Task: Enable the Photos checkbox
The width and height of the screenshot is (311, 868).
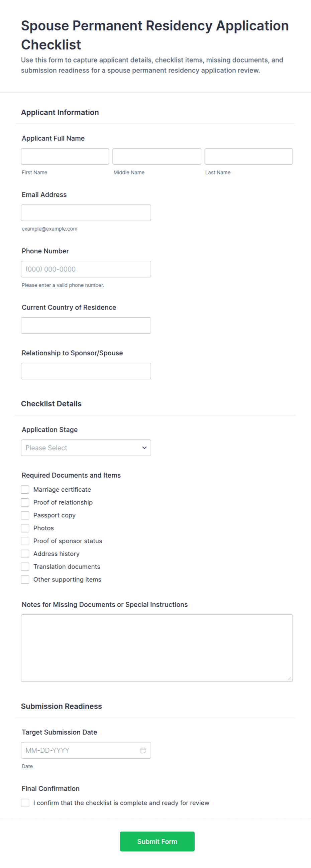Action: tap(25, 528)
